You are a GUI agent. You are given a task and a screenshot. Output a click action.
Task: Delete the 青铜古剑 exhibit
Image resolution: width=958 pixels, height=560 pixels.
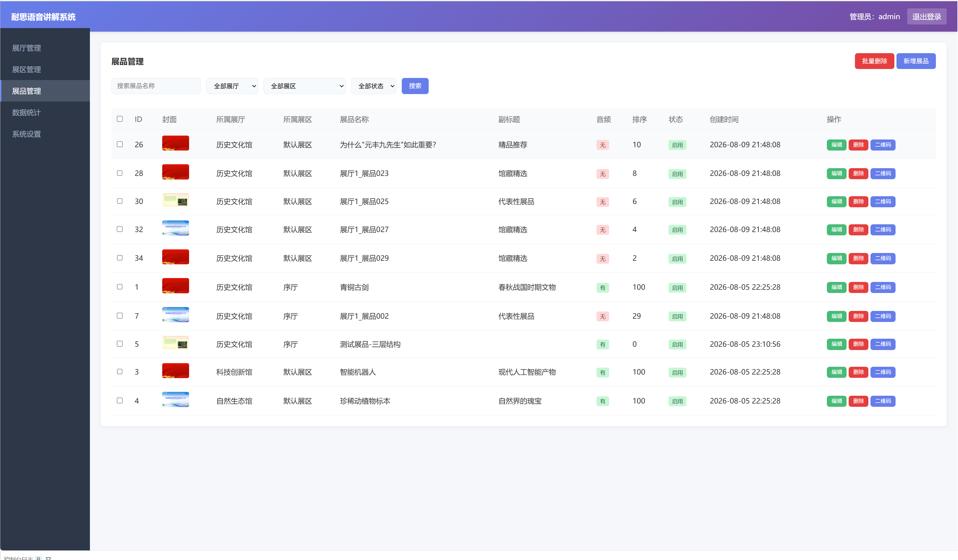859,287
